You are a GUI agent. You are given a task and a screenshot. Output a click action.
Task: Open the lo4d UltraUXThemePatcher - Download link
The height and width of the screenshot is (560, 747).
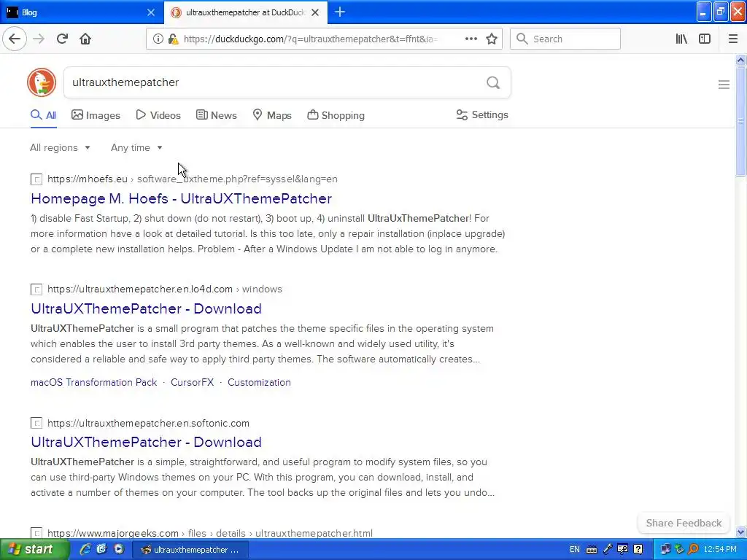tap(146, 308)
